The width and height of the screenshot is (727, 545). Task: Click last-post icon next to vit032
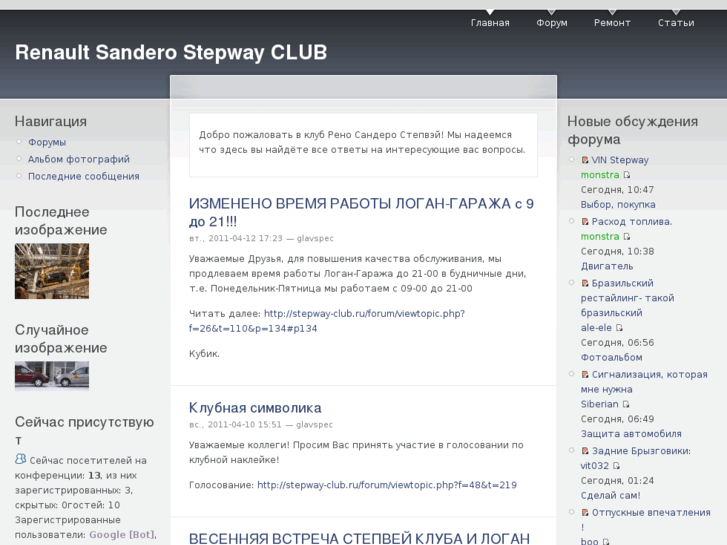pos(616,466)
